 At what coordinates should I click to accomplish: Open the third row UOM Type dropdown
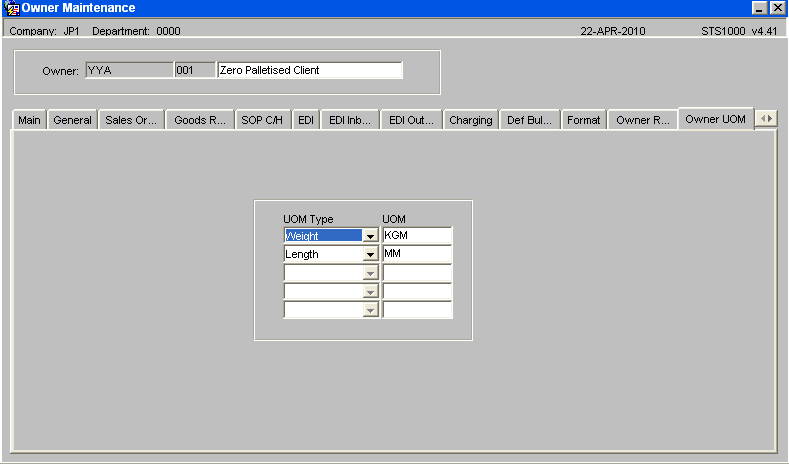point(370,273)
